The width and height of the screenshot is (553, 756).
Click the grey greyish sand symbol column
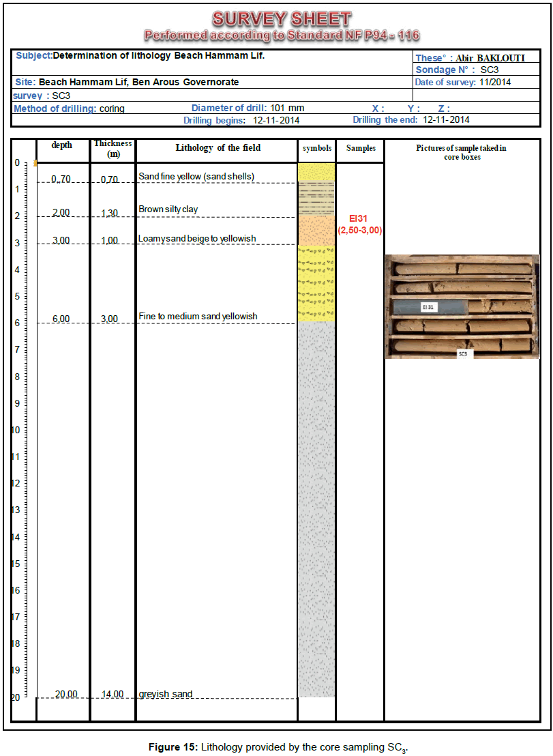tap(316, 508)
